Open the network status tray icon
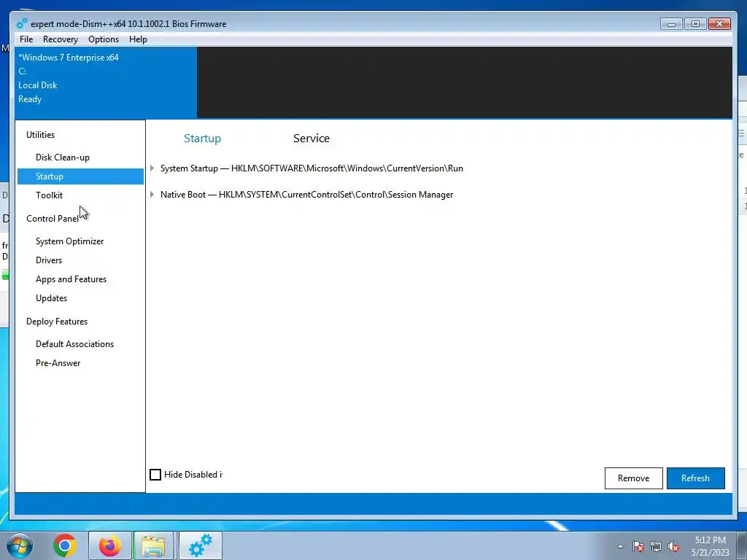Screen dimensions: 747x560 pos(656,546)
